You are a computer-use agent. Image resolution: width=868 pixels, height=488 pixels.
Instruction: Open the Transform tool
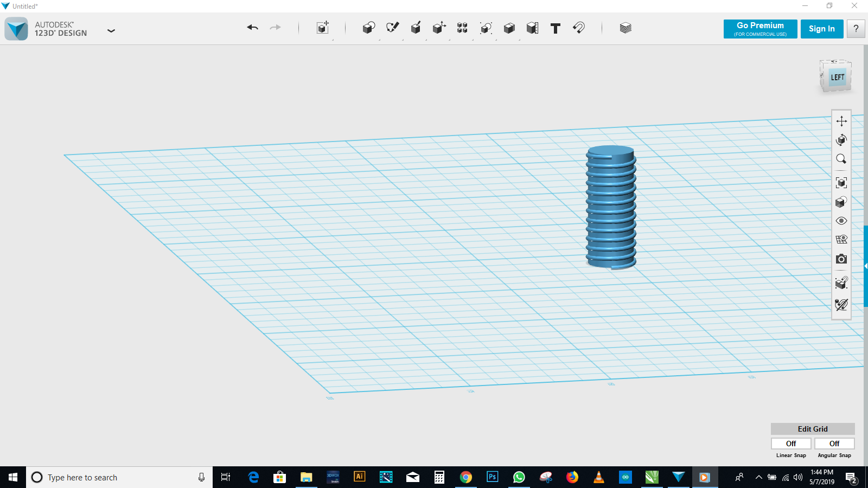pos(323,28)
